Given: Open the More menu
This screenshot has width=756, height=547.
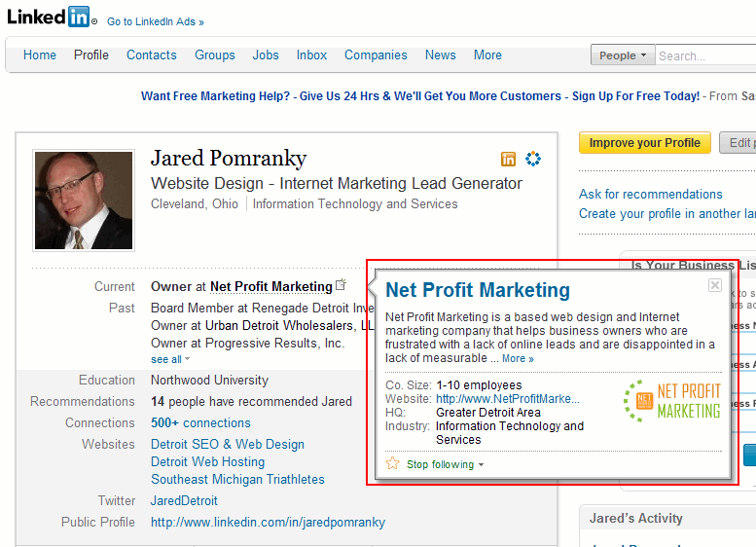Looking at the screenshot, I should tap(487, 55).
